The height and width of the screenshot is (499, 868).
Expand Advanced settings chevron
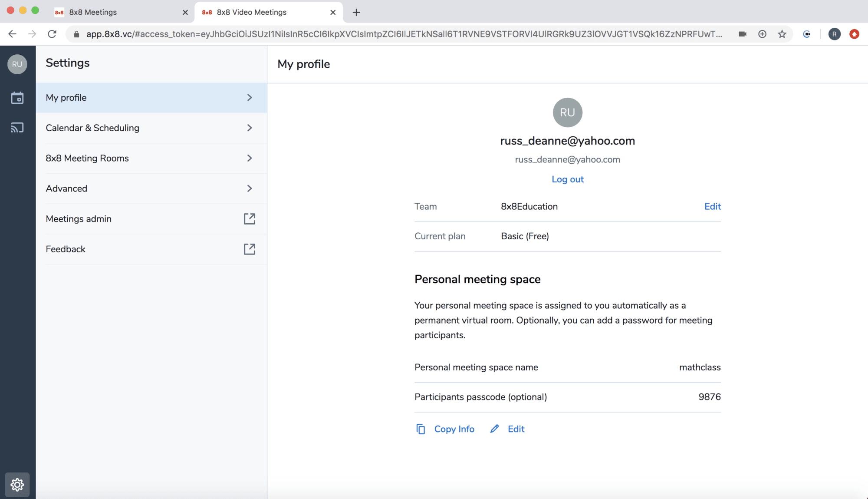pos(249,188)
